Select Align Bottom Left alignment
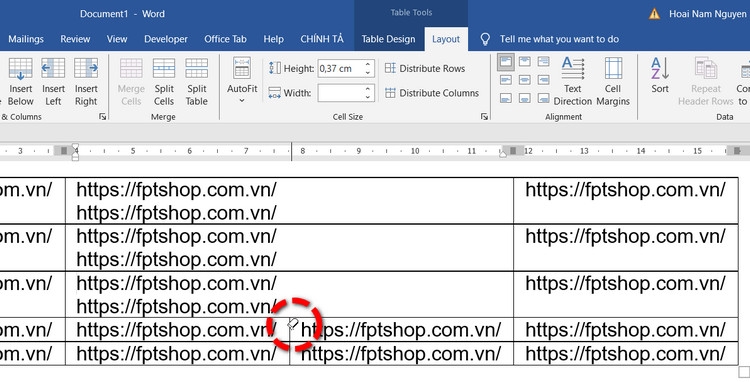Image resolution: width=750 pixels, height=382 pixels. coord(506,98)
